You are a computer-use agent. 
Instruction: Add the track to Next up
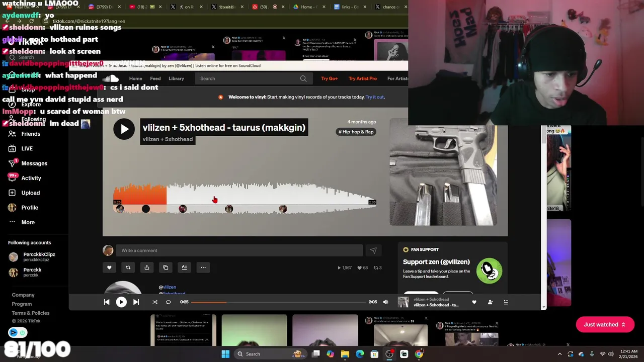tap(184, 267)
